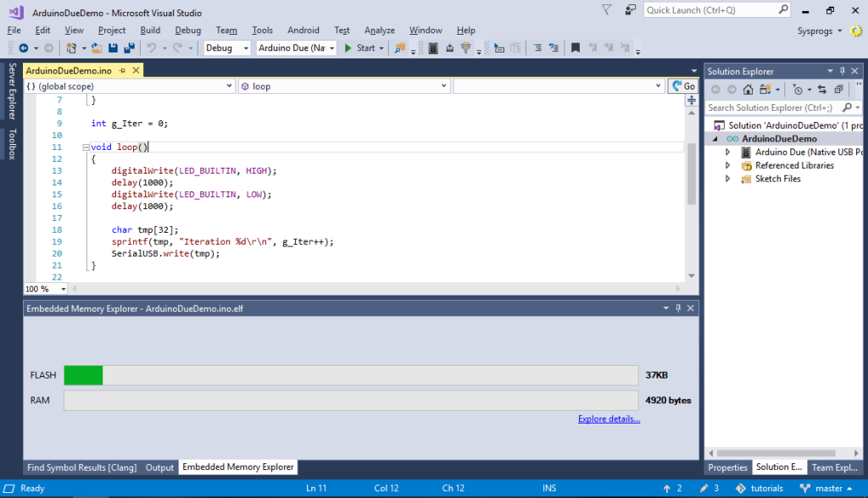This screenshot has height=498, width=868.
Task: Switch to the Output tab
Action: coord(159,467)
